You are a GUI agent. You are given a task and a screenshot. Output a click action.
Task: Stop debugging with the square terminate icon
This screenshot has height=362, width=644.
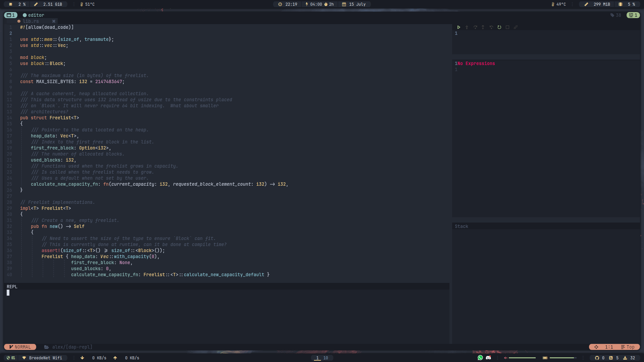click(508, 27)
